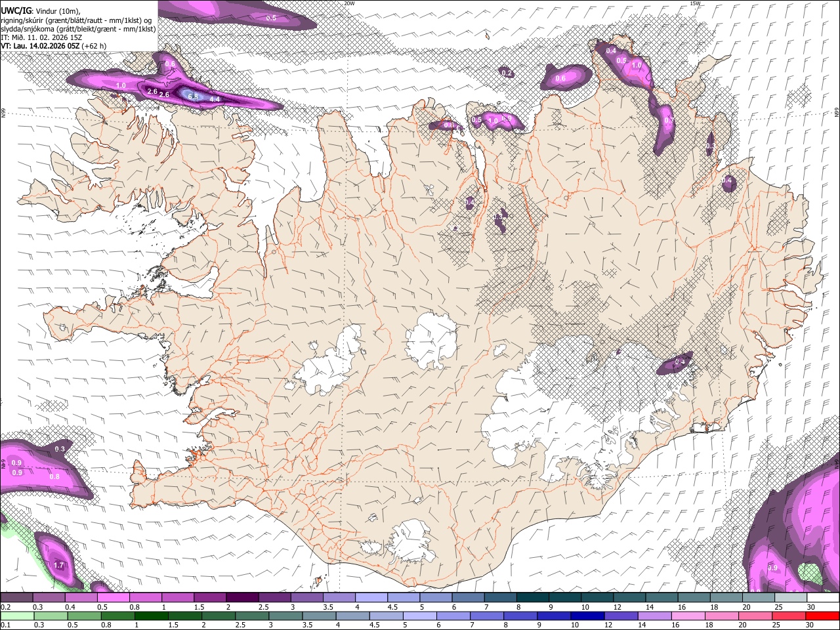Click "1.0" just left of the "2.6" values
This screenshot has height=630, width=840.
tap(121, 85)
